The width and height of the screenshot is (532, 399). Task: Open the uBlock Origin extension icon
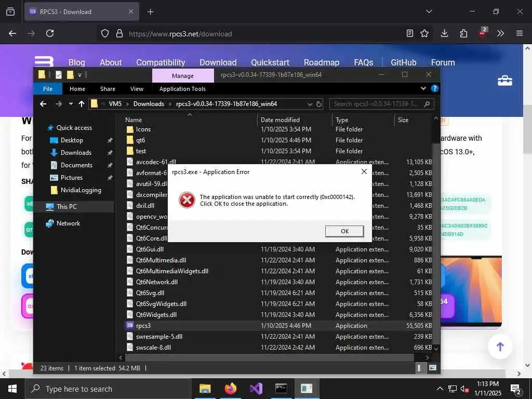[x=483, y=33]
